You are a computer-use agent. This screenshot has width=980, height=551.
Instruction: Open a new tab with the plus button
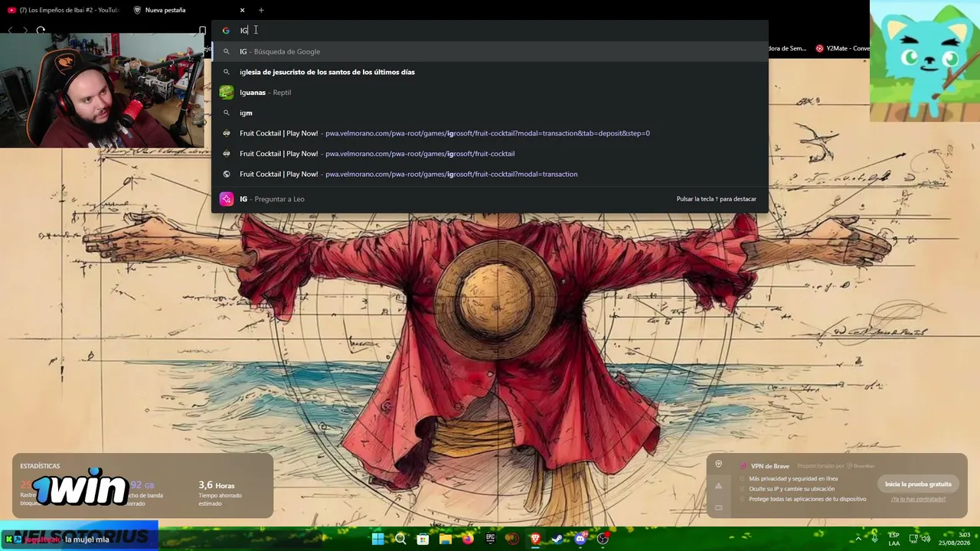pos(261,10)
